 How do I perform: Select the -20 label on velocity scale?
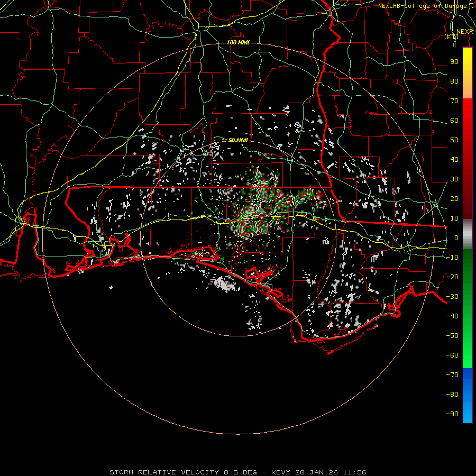452,277
